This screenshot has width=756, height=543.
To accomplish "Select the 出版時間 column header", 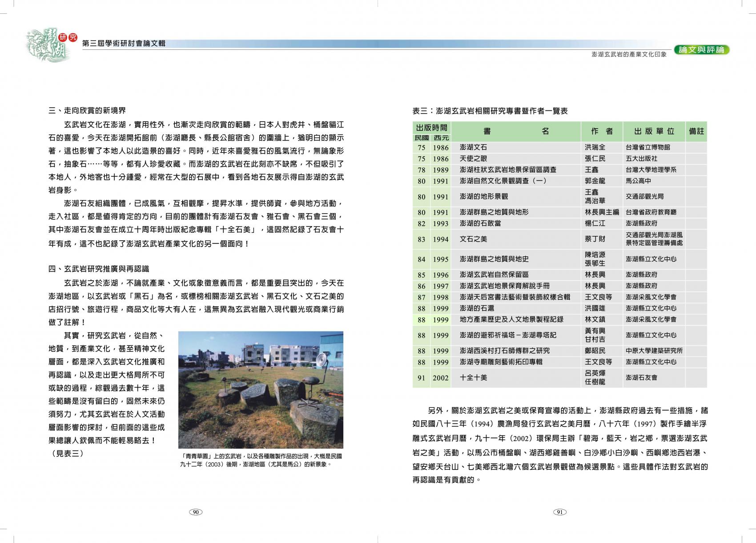I will [x=431, y=128].
